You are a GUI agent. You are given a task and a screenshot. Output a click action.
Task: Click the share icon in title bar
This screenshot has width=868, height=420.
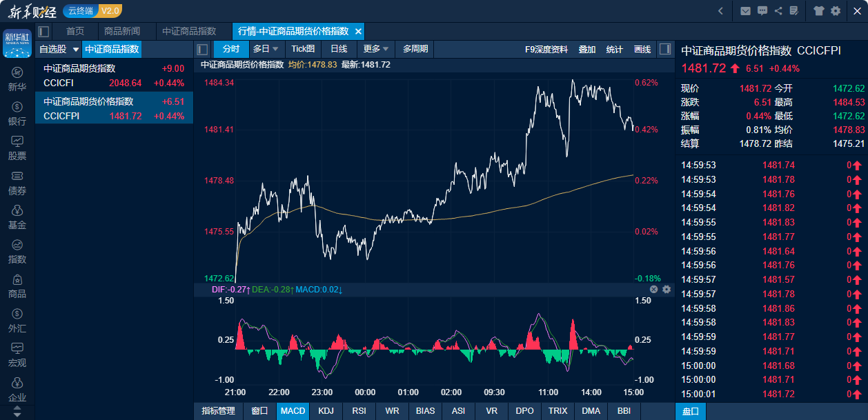click(778, 10)
